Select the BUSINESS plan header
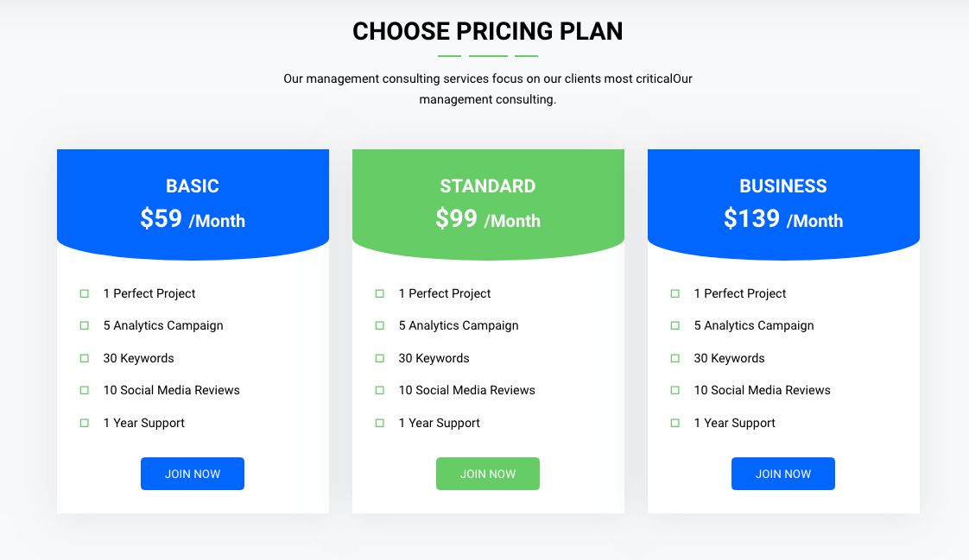Viewport: 969px width, 560px height. [x=783, y=204]
